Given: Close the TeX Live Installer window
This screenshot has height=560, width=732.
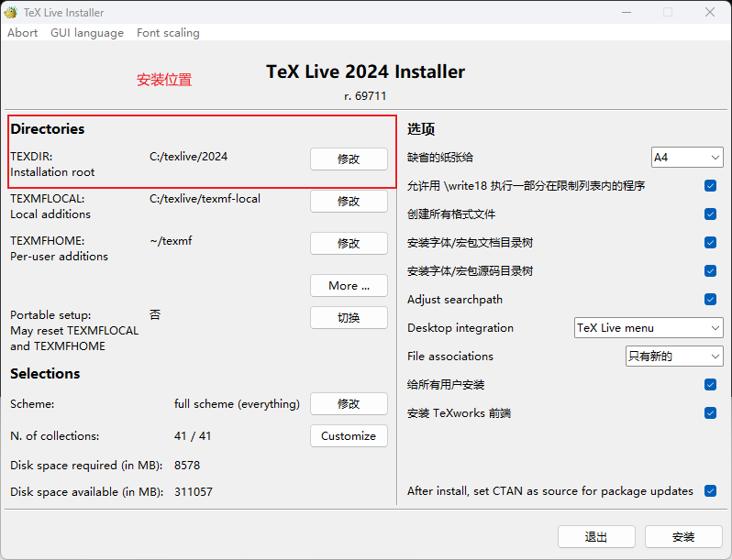Looking at the screenshot, I should [x=710, y=12].
